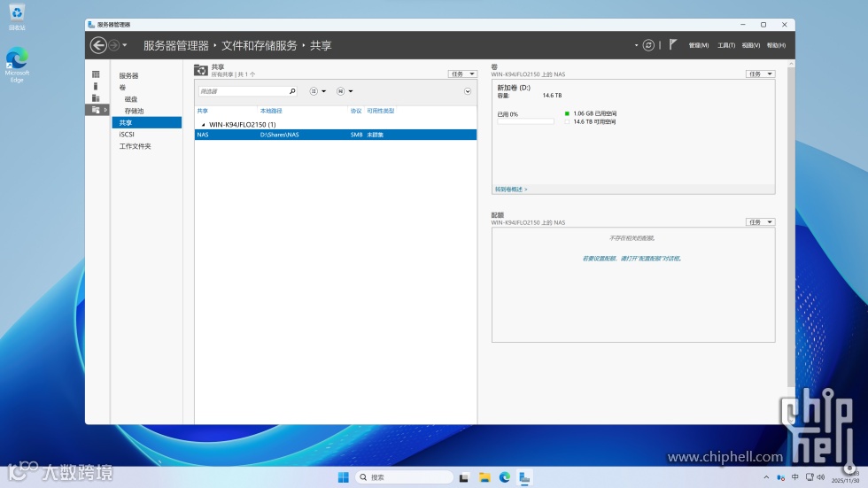Open Task View on the taskbar
The height and width of the screenshot is (488, 868).
(464, 477)
